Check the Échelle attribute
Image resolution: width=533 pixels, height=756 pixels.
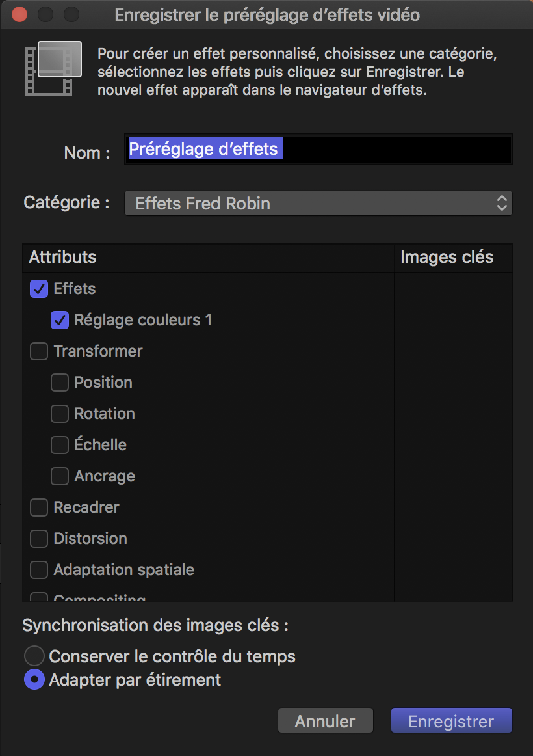59,444
